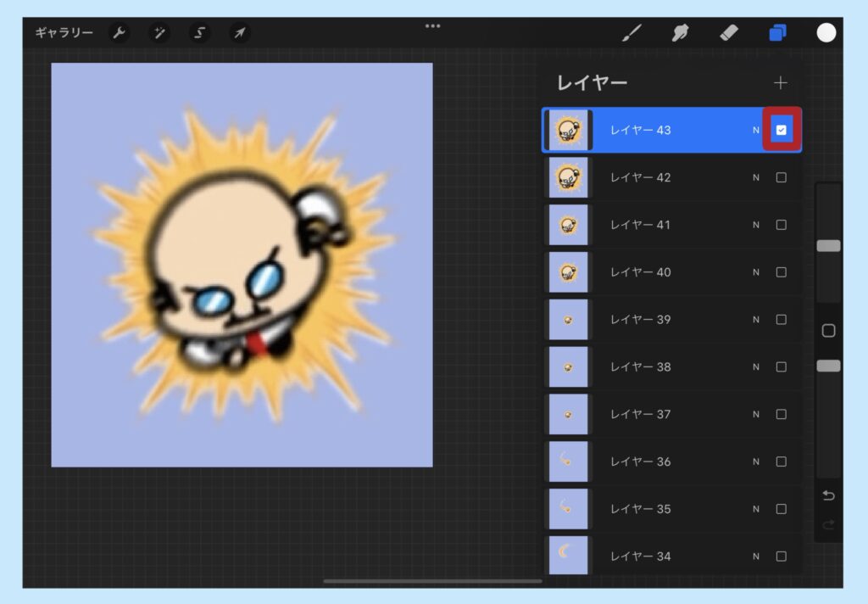
Task: Select the レイヤー 42 thumbnail
Action: point(568,177)
